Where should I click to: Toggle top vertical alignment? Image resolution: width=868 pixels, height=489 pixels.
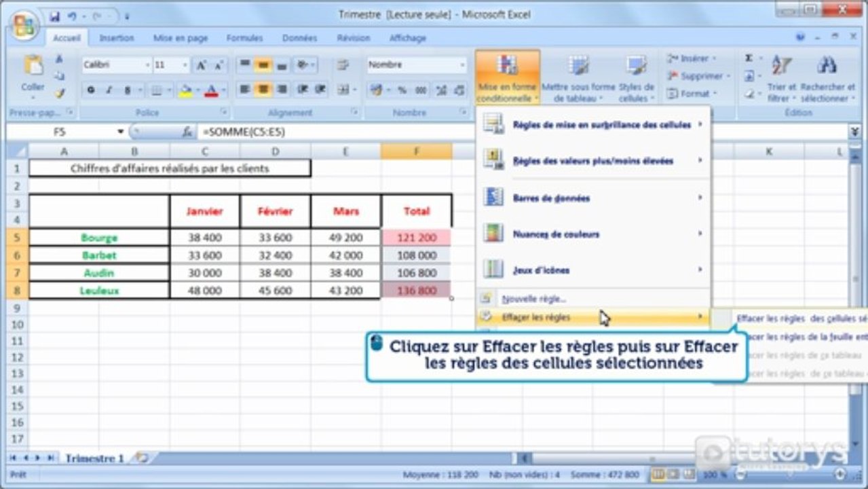click(245, 65)
